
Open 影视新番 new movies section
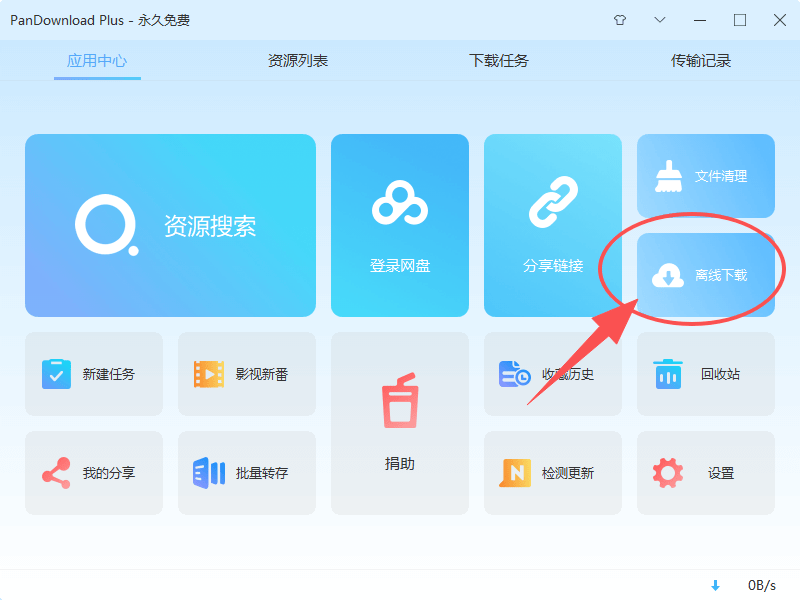[247, 374]
